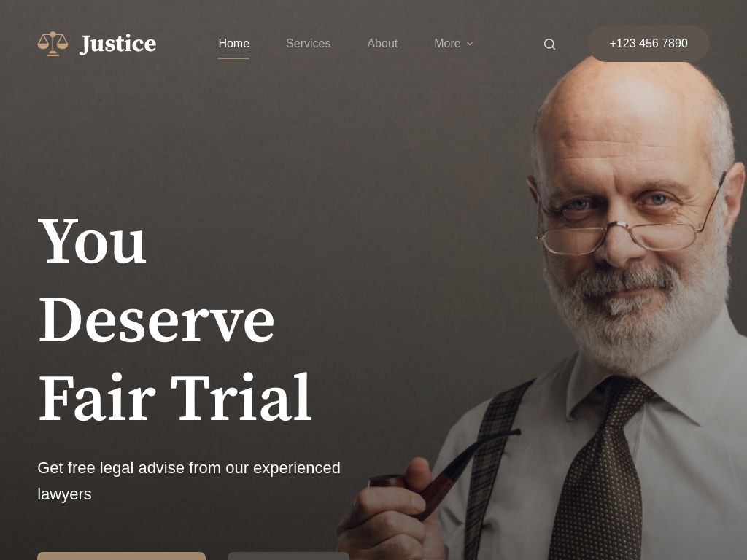Viewport: 747px width, 560px height.
Task: Open search with the magnifier icon
Action: tap(549, 44)
